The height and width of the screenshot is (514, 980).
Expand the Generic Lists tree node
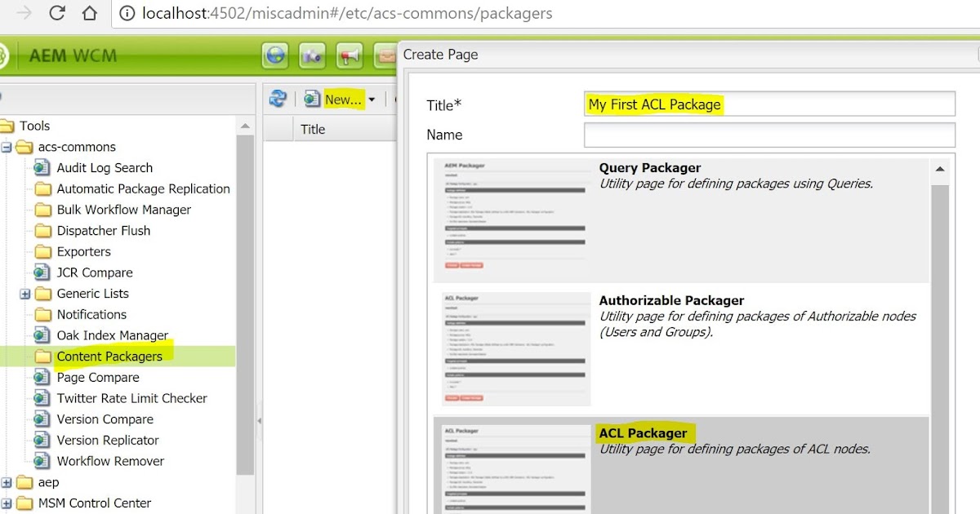coord(25,294)
